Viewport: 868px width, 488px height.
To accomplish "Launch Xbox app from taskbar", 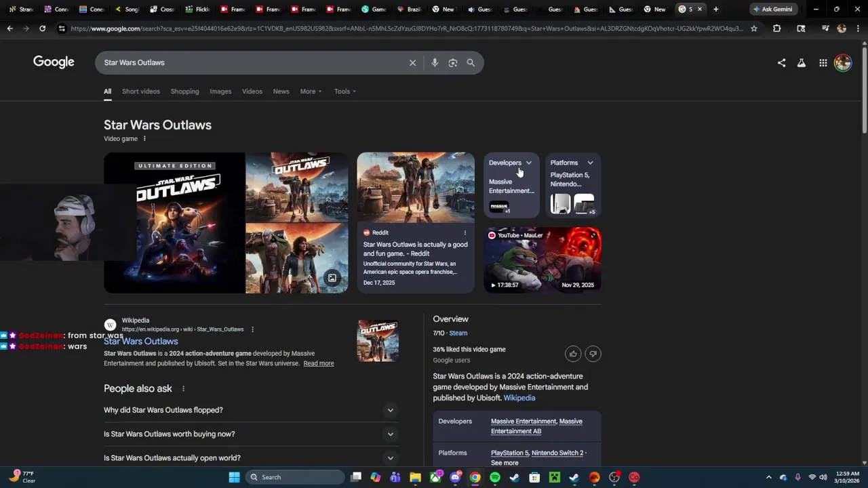I will (x=435, y=477).
